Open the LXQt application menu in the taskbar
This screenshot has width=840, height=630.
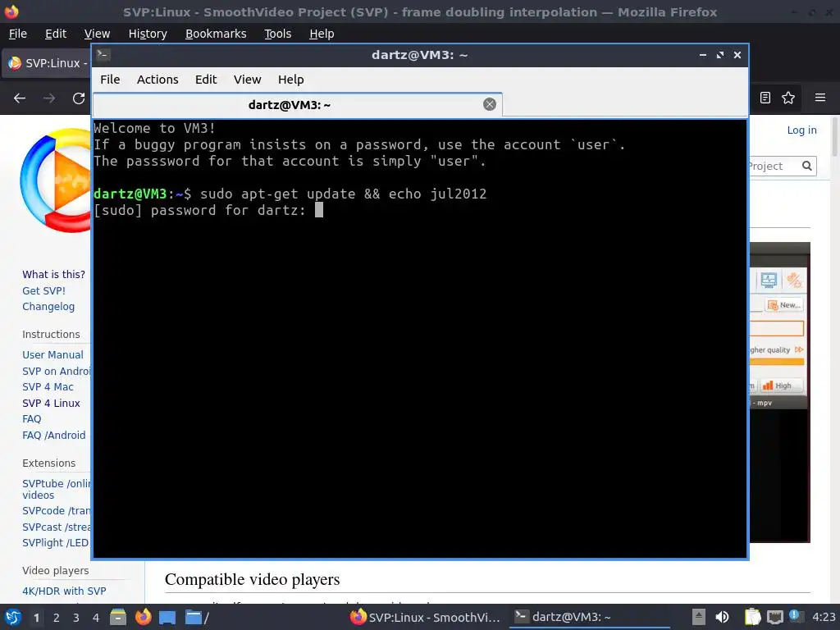click(x=13, y=617)
